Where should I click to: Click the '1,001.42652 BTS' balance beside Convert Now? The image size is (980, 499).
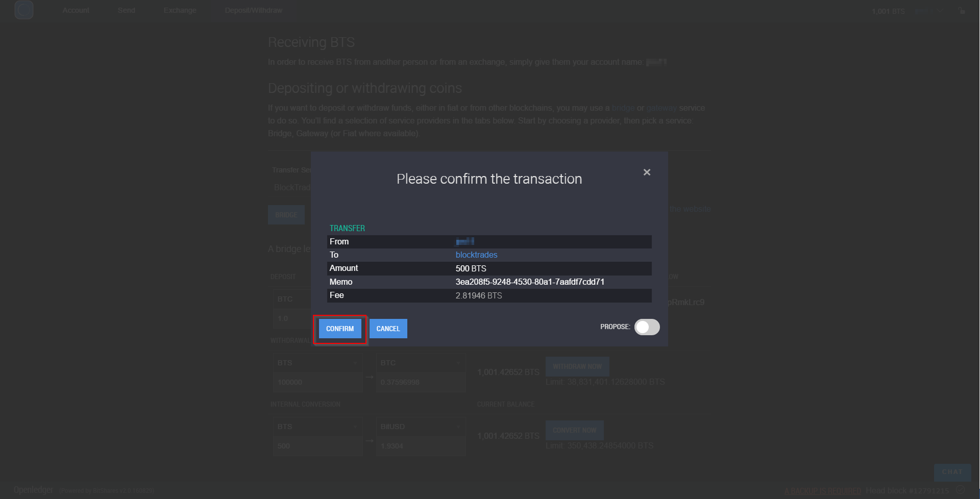(508, 436)
